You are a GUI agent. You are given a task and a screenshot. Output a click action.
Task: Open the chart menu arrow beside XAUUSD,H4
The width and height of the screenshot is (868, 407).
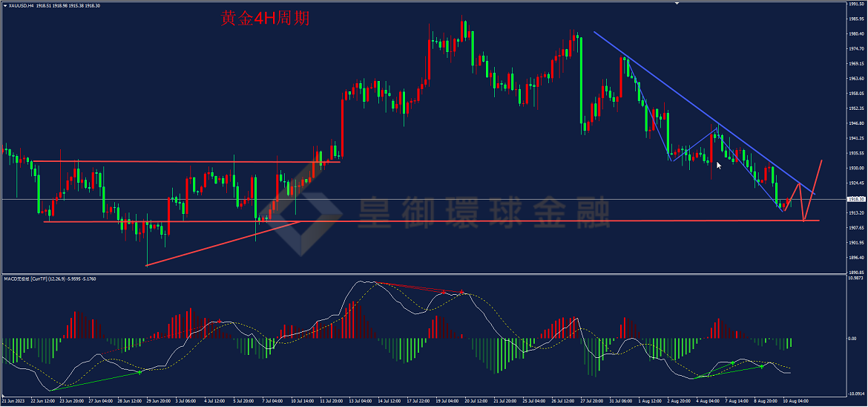4,4
